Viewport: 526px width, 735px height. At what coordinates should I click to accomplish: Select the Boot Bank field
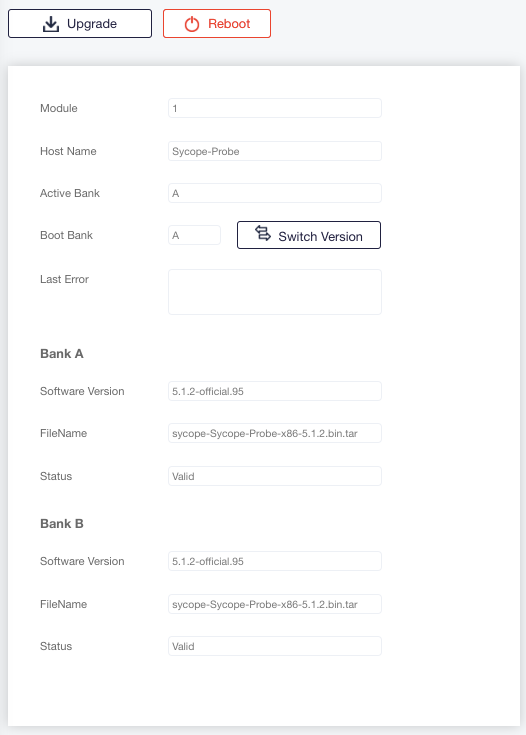pyautogui.click(x=194, y=235)
